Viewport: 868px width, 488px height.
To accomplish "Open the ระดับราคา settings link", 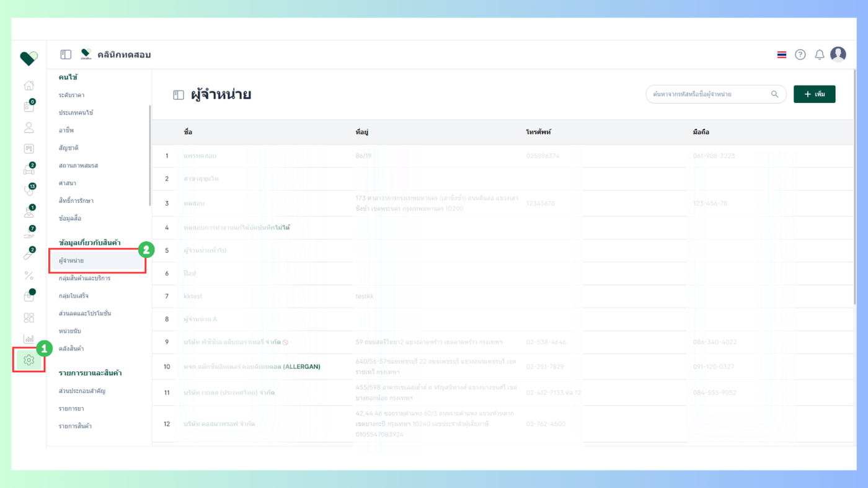I will click(71, 95).
